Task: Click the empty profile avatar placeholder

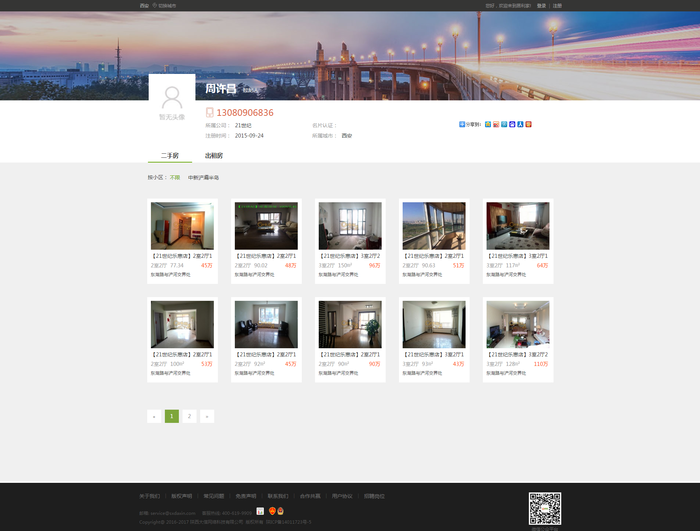Action: point(172,98)
